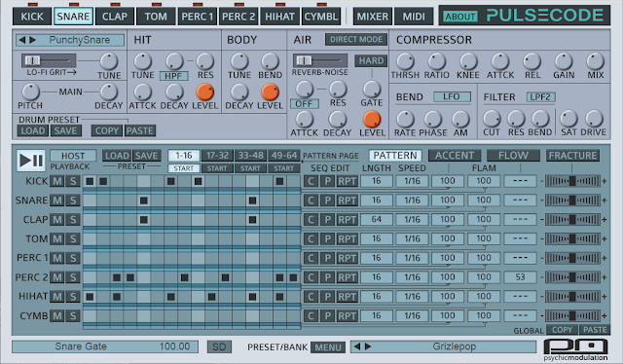Image resolution: width=623 pixels, height=364 pixels.
Task: Click the compressor MIX knob
Action: [x=595, y=61]
